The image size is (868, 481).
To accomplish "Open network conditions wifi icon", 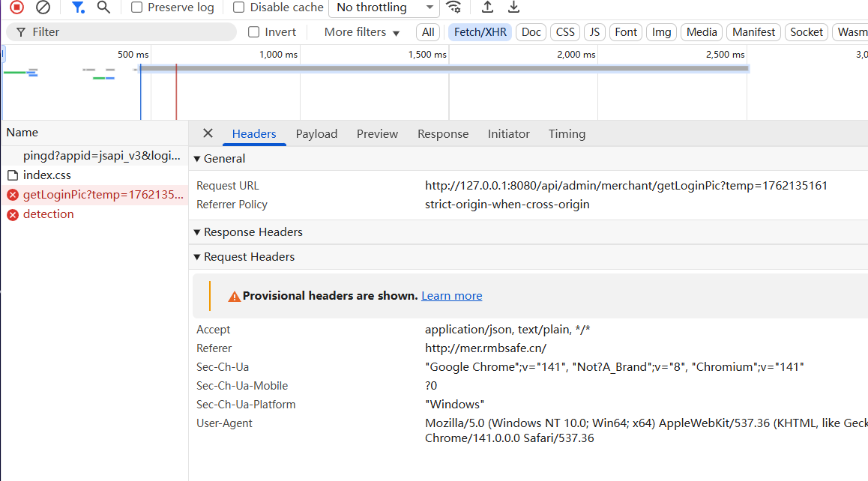I will [453, 7].
